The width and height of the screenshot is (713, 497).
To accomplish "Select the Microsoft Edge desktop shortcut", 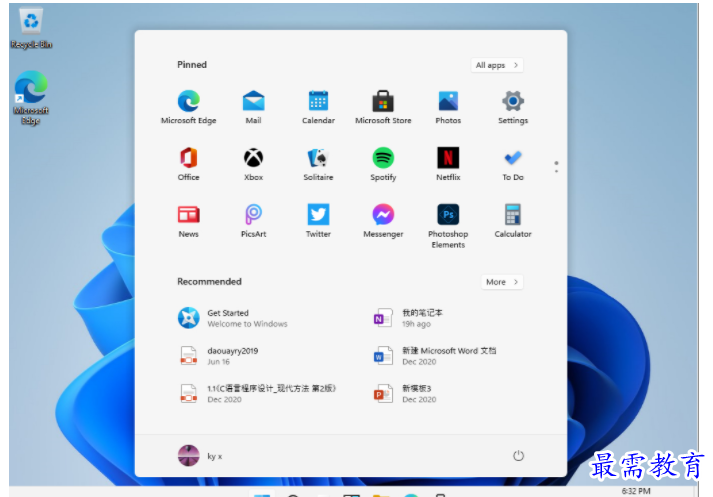I will (x=31, y=98).
